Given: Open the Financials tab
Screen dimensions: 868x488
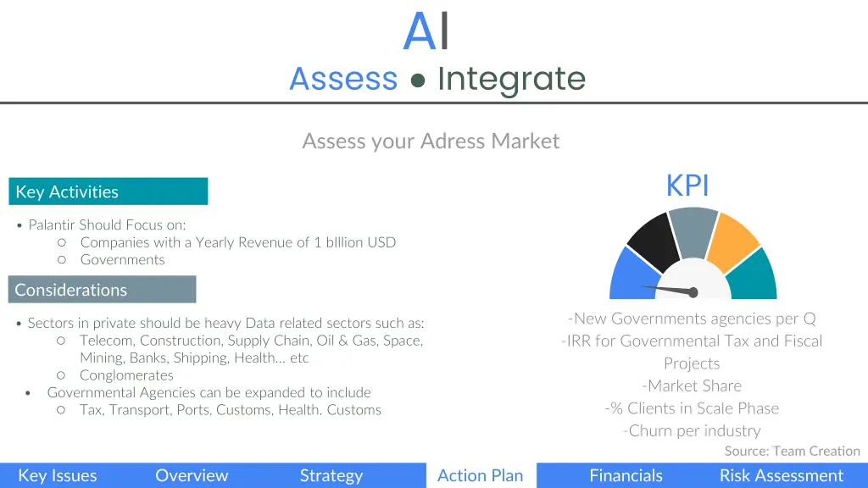Looking at the screenshot, I should click(x=626, y=475).
